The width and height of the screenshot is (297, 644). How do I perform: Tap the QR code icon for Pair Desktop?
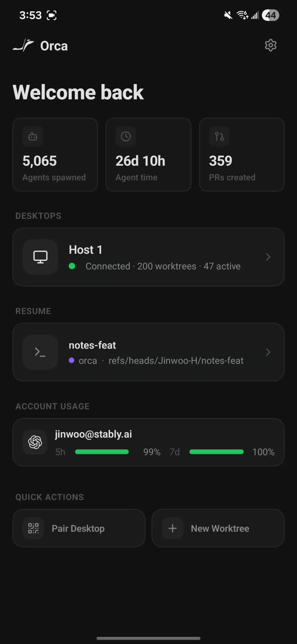pyautogui.click(x=33, y=528)
